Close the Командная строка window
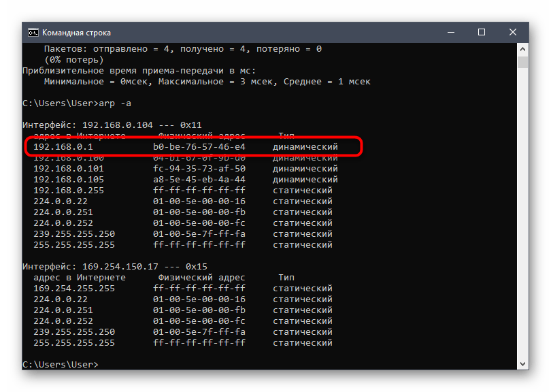 [x=513, y=32]
